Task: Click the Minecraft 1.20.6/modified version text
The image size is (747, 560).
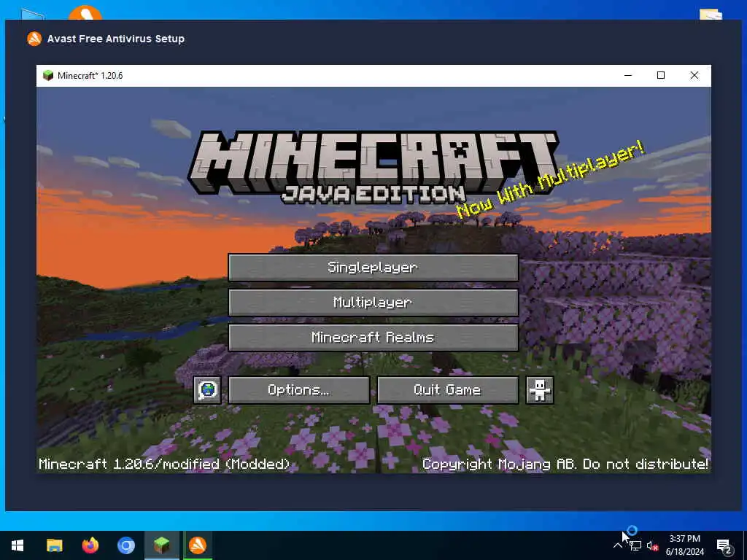Action: [164, 464]
